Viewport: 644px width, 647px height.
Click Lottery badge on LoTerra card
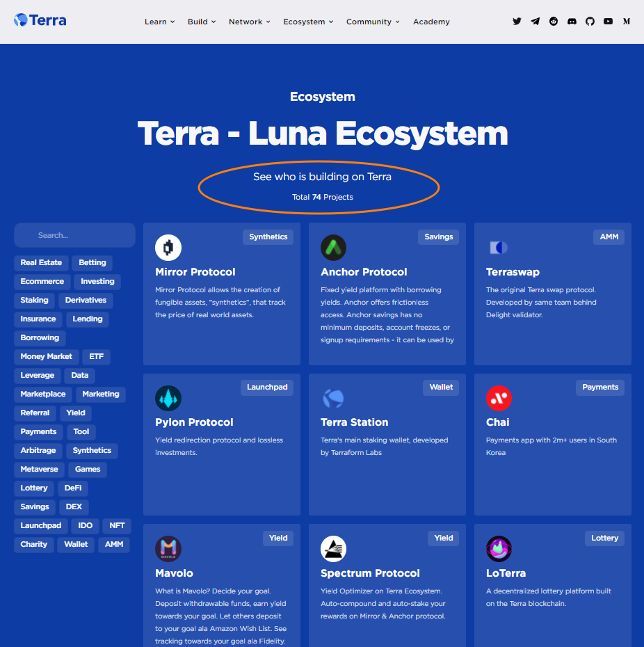click(x=605, y=538)
